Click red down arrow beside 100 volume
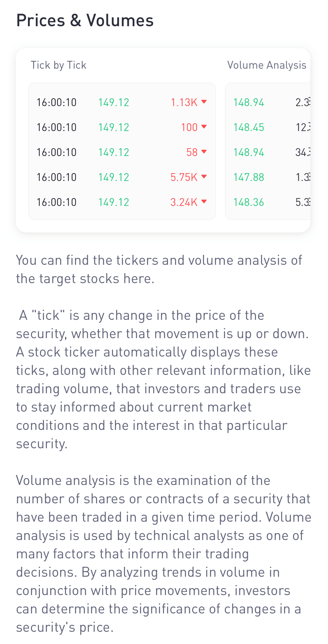The width and height of the screenshot is (328, 644). [204, 127]
